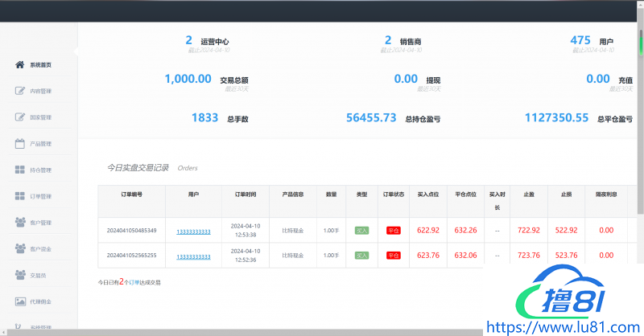
Task: Click the green 买入 badge in second row
Action: pyautogui.click(x=362, y=256)
